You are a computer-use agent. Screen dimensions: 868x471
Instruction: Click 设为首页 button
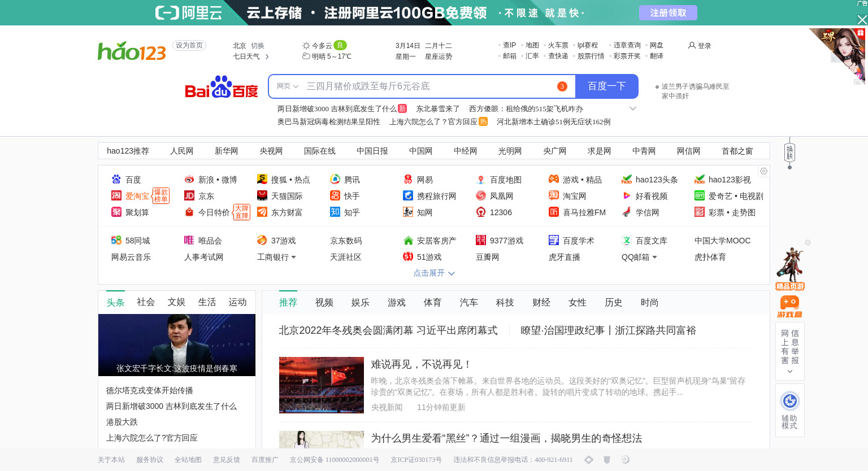[x=189, y=45]
